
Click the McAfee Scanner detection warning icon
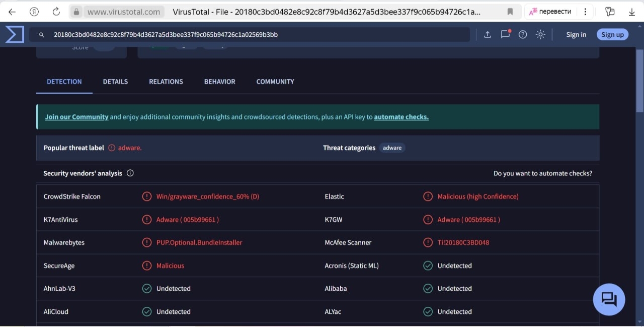(x=428, y=242)
